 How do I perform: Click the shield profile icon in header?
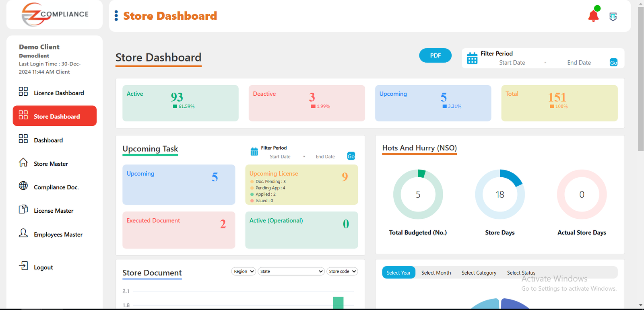click(x=613, y=16)
